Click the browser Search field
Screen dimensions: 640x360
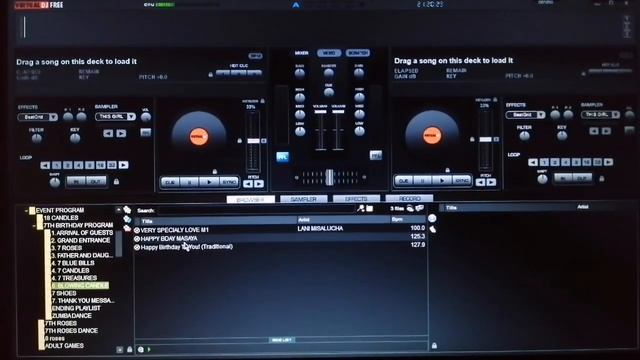[x=255, y=211]
